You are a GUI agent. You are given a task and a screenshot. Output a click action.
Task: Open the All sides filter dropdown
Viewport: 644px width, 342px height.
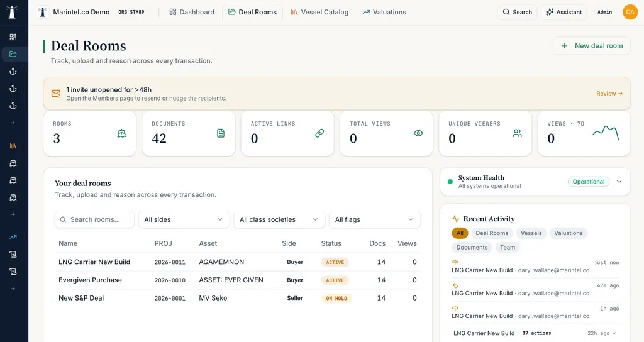[x=184, y=219]
